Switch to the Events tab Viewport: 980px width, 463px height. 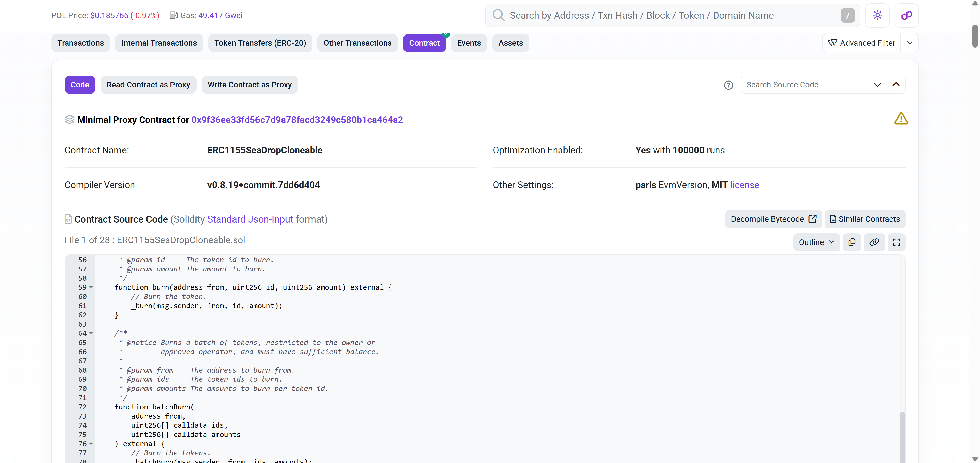tap(469, 43)
